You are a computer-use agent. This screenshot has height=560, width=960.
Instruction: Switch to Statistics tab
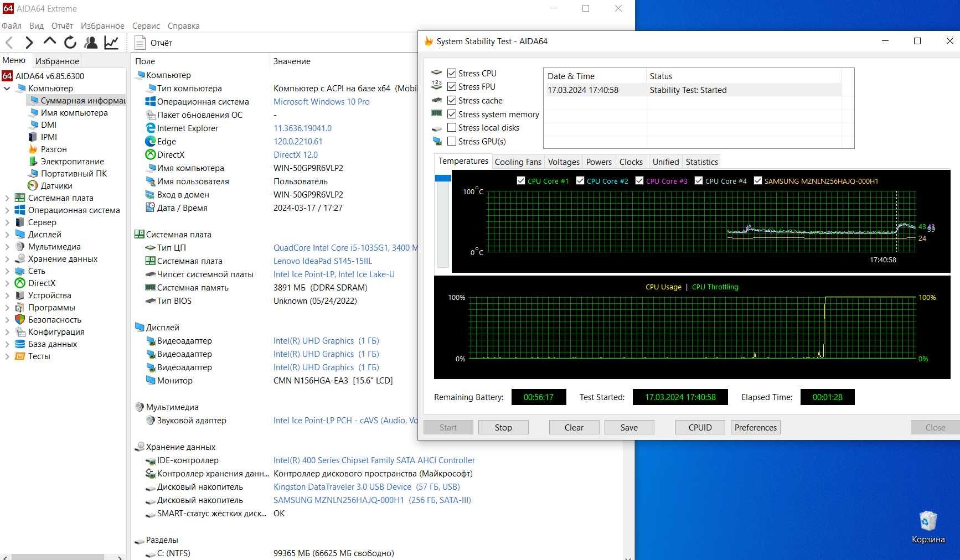pos(701,162)
